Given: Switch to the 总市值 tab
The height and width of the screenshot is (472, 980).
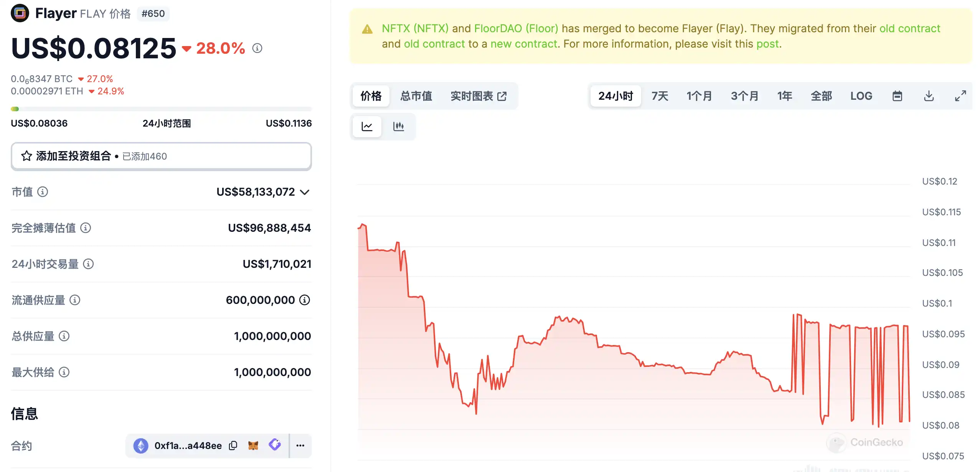Looking at the screenshot, I should pyautogui.click(x=416, y=96).
